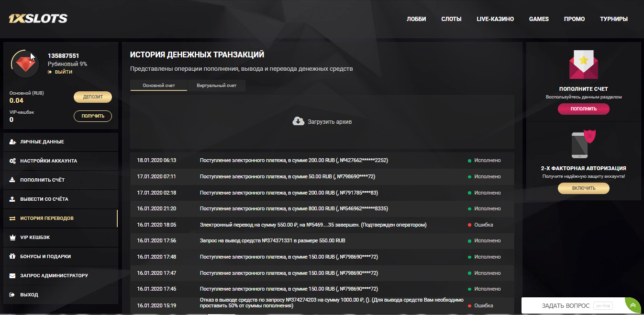Select transaction dated 18.01.2020 06:13
The image size is (644, 315).
[x=322, y=161]
